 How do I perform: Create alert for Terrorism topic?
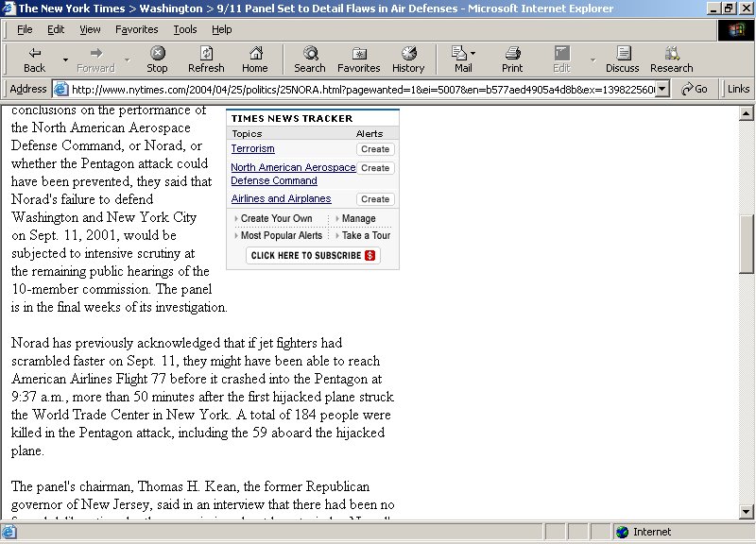coord(375,149)
